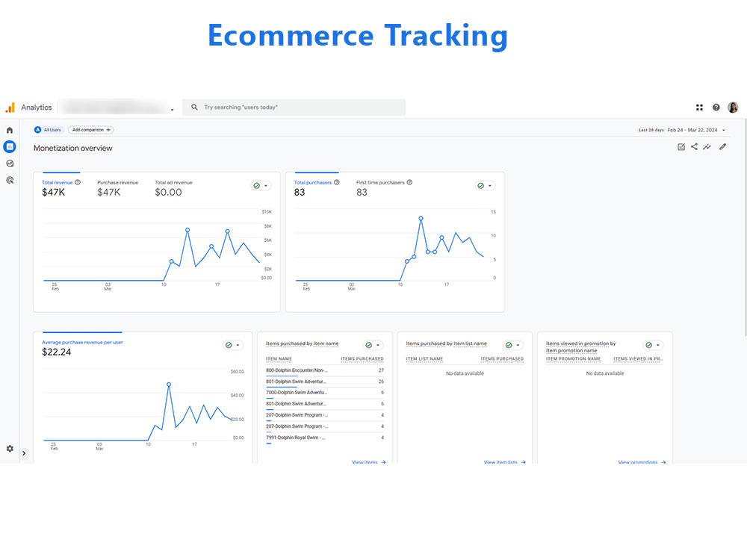Click the $47K Total revenue value
The width and height of the screenshot is (747, 560).
tap(53, 193)
